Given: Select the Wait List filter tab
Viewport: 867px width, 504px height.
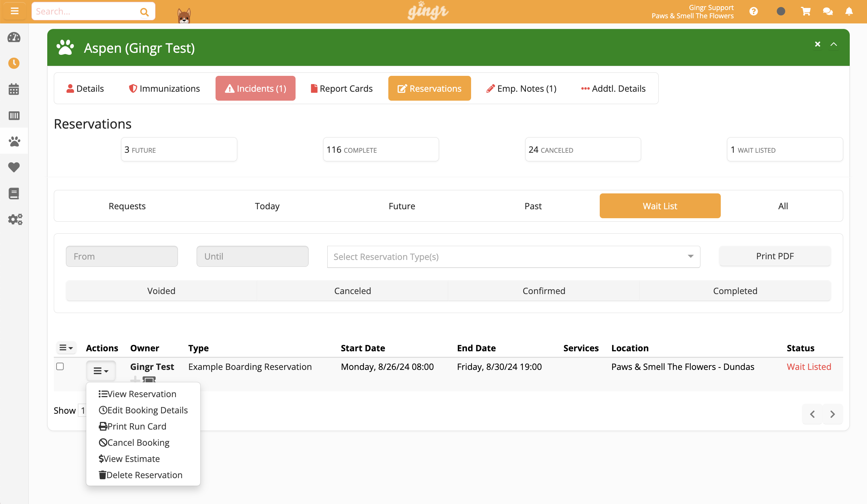Looking at the screenshot, I should [x=660, y=206].
